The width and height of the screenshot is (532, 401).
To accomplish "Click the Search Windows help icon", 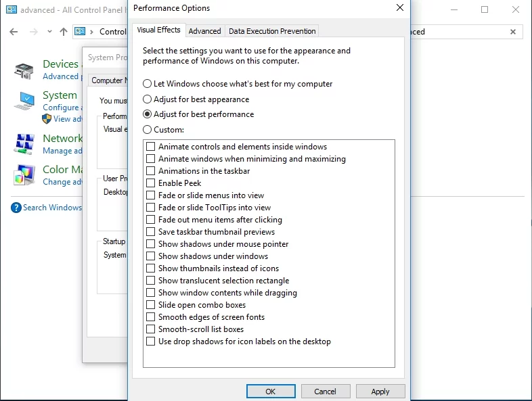I will pos(16,208).
